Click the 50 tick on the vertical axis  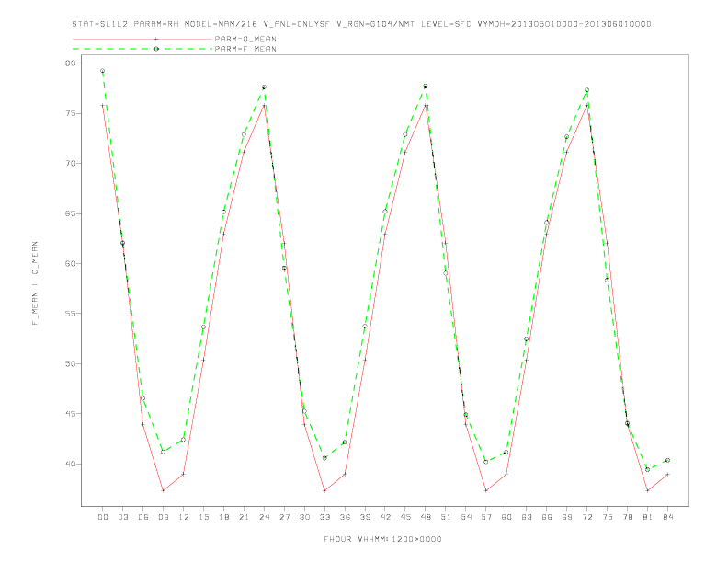[x=73, y=363]
